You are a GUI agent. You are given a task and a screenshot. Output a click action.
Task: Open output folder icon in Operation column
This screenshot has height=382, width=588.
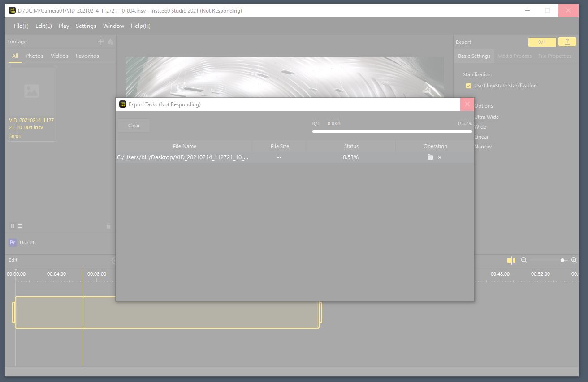click(x=430, y=157)
